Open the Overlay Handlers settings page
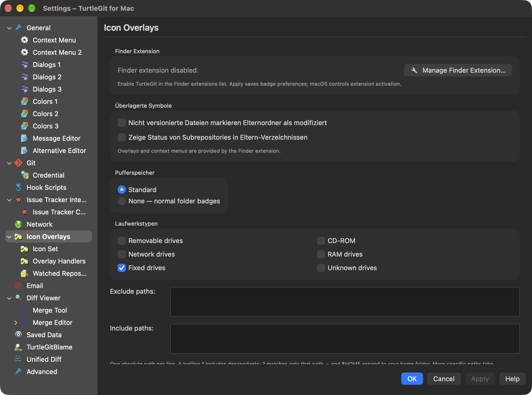532x395 pixels. point(59,261)
